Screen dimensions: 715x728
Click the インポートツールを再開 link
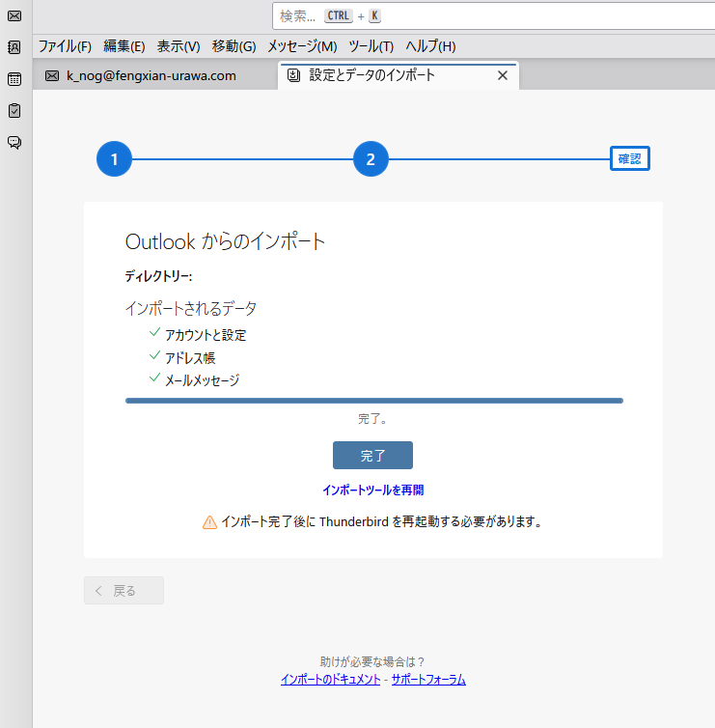click(372, 490)
